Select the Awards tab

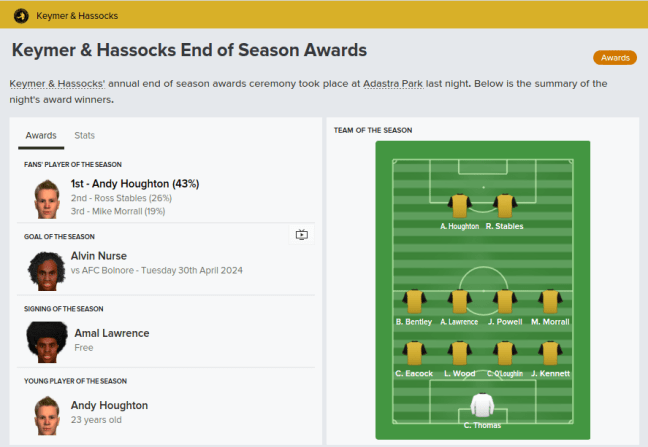pos(41,135)
